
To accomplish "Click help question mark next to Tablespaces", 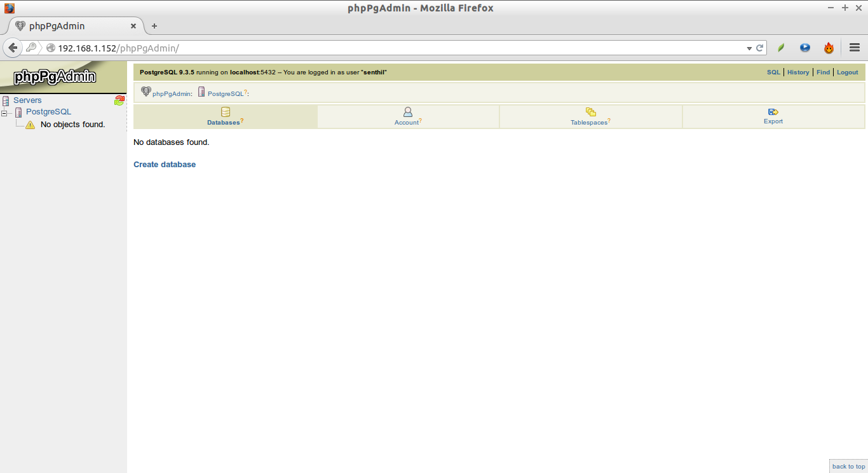I will point(609,121).
